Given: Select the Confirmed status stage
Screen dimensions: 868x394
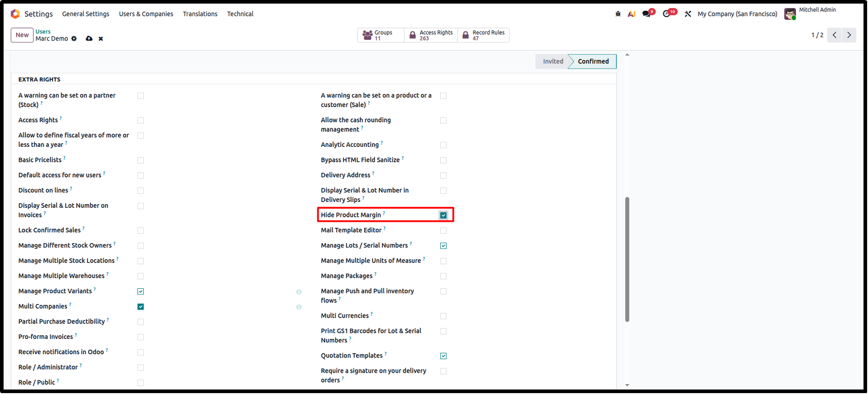Looking at the screenshot, I should tap(593, 61).
